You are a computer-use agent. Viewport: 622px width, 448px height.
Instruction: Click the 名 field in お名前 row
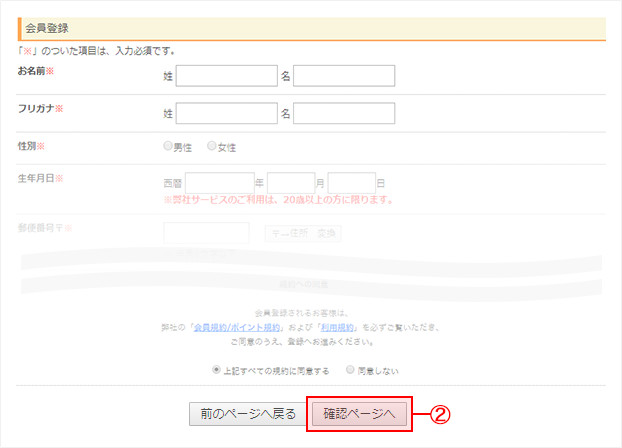point(344,76)
